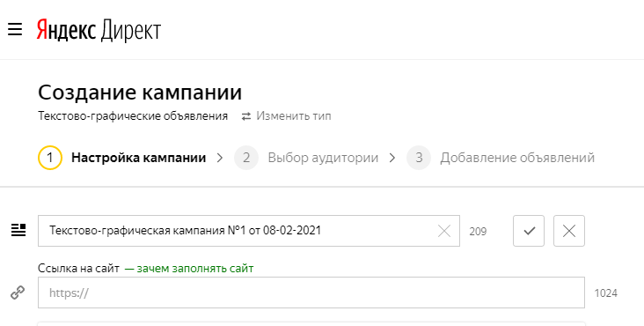This screenshot has width=644, height=326.
Task: Click the Яндекс Директ logo
Action: tap(99, 30)
